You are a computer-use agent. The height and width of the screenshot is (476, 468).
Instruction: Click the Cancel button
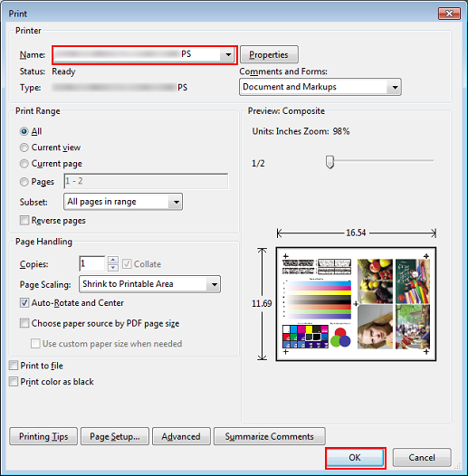[422, 458]
